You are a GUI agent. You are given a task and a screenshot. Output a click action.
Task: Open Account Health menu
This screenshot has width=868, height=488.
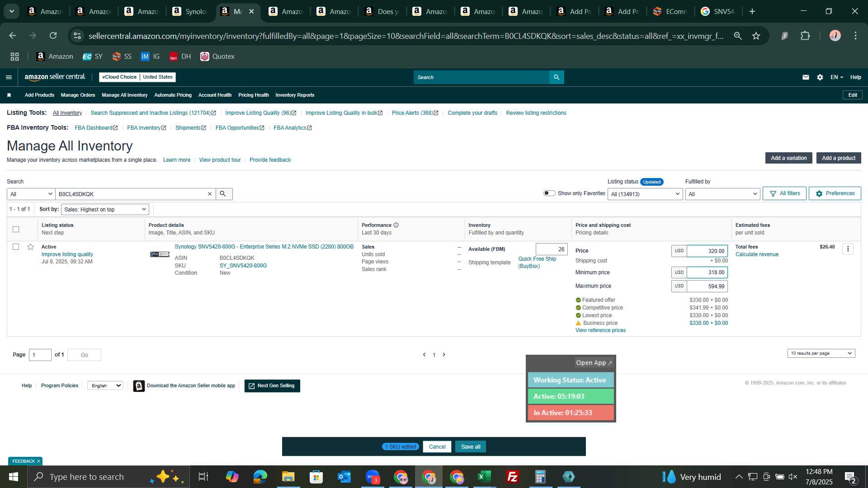pos(215,95)
